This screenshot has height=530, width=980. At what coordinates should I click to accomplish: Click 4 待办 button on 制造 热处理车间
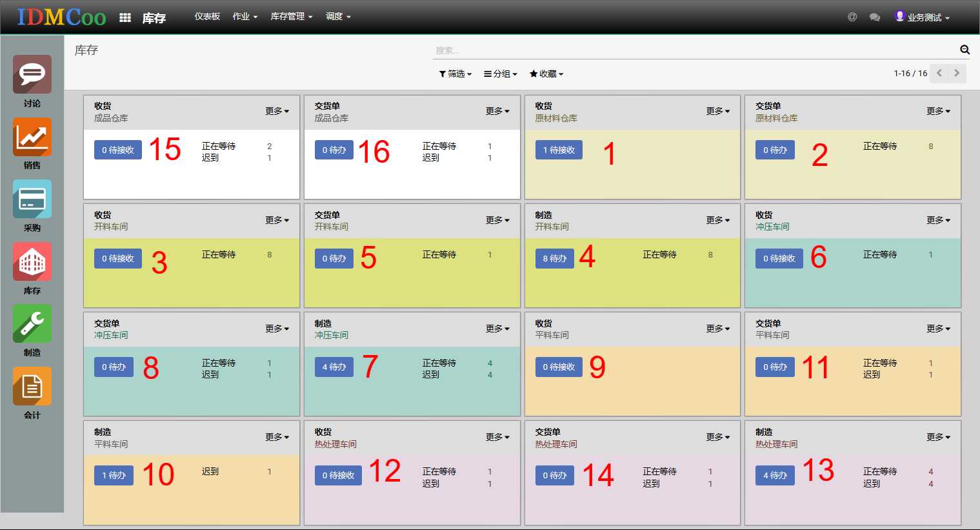(775, 475)
